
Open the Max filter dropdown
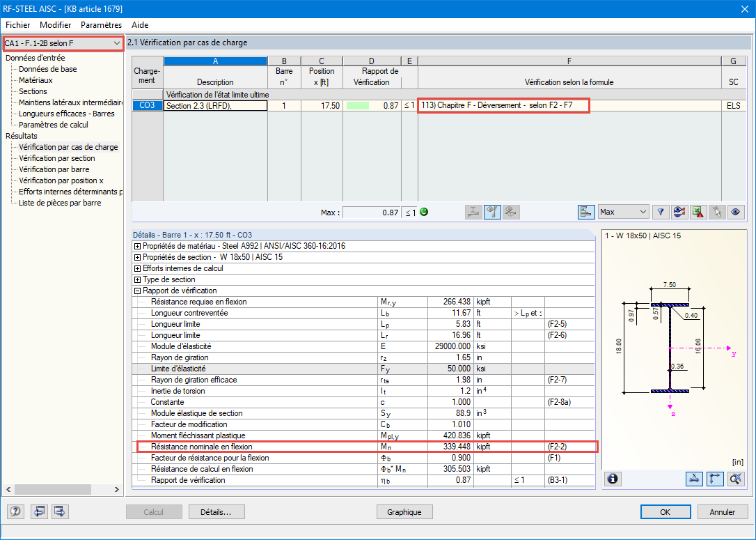(x=624, y=212)
